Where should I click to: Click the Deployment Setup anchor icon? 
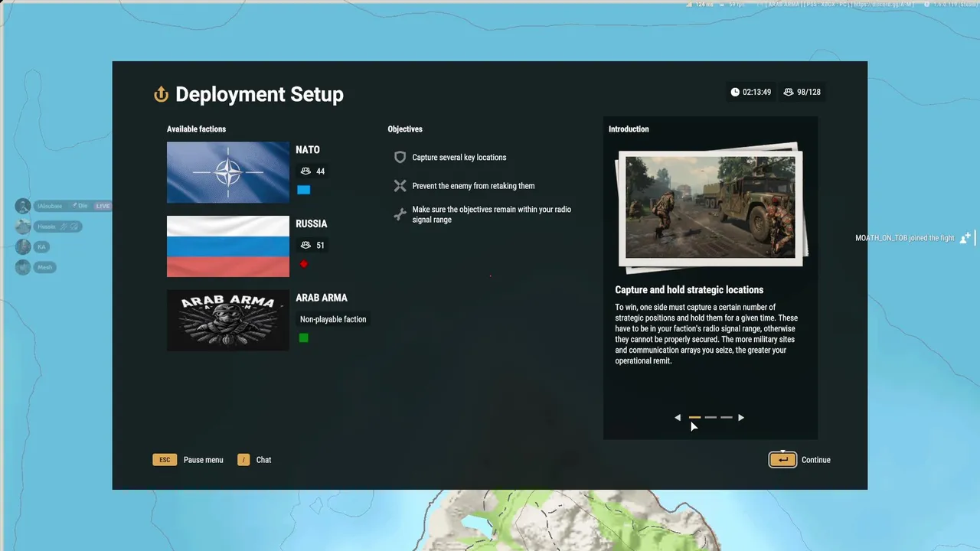(x=161, y=94)
